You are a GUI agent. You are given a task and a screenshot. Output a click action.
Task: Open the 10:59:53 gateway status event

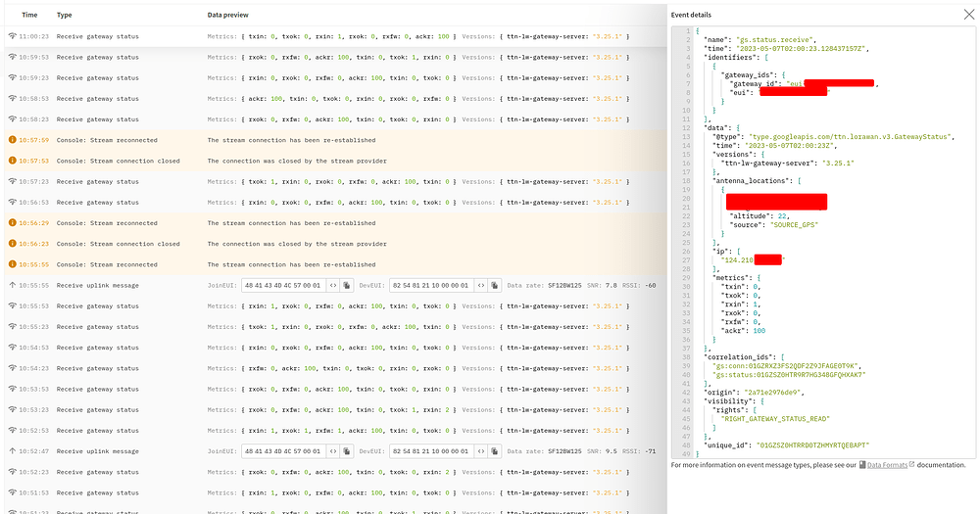[x=98, y=57]
